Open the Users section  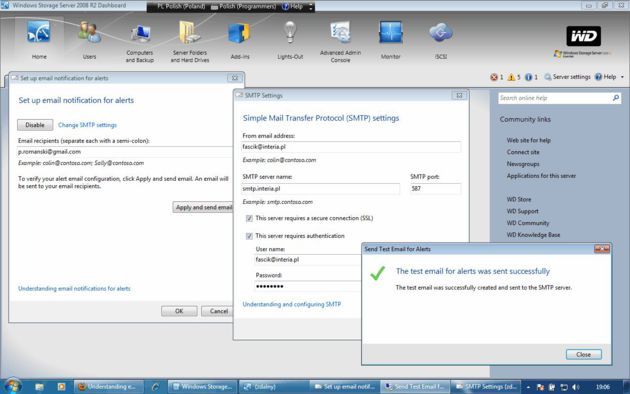click(x=89, y=40)
